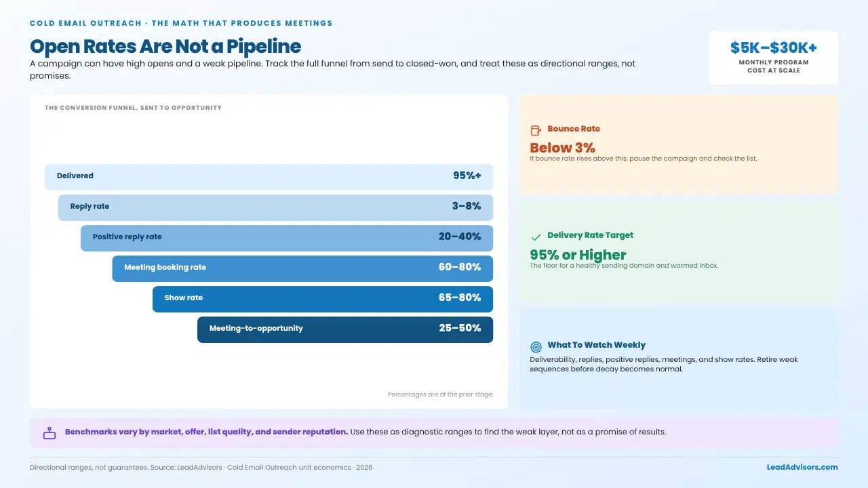
Task: Click the 'Cold Email Outreach' header line
Action: click(181, 23)
